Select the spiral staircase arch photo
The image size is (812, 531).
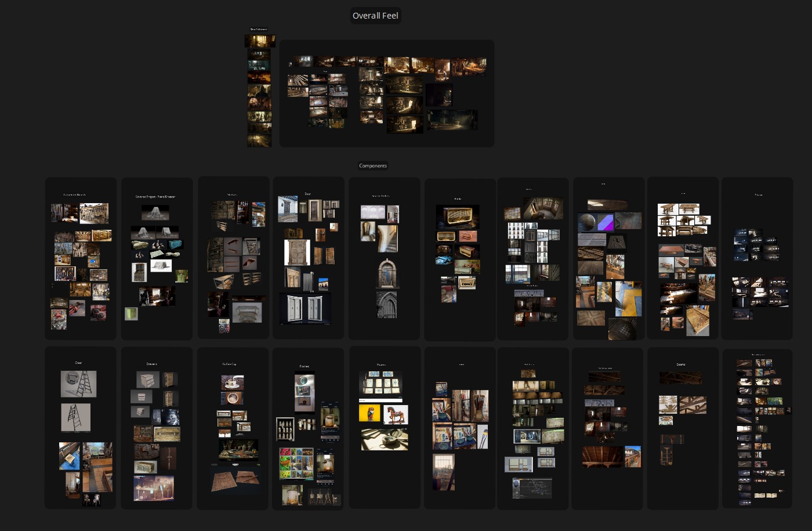point(388,239)
